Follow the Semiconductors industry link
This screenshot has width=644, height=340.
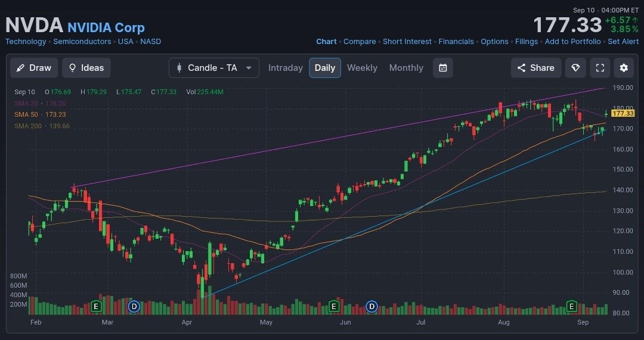tap(82, 42)
